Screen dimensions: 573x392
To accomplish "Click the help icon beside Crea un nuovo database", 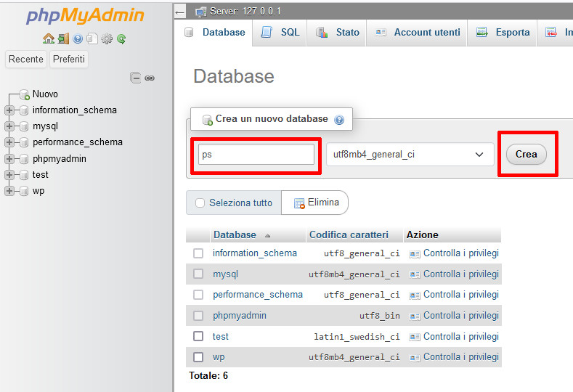I will 339,120.
